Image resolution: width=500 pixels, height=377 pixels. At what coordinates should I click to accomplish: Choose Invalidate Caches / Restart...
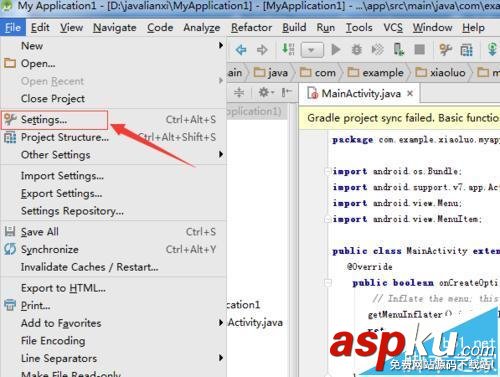[x=113, y=267]
